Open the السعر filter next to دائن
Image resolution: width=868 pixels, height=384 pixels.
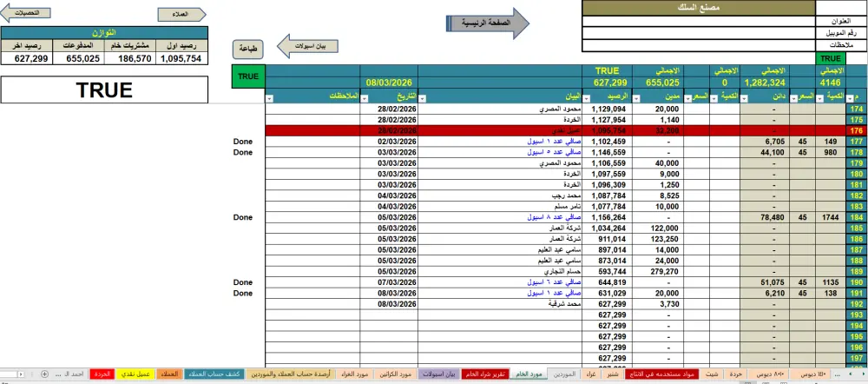click(794, 99)
